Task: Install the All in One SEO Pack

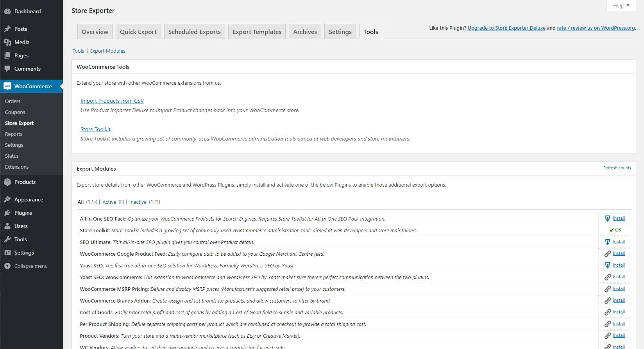Action: 618,218
